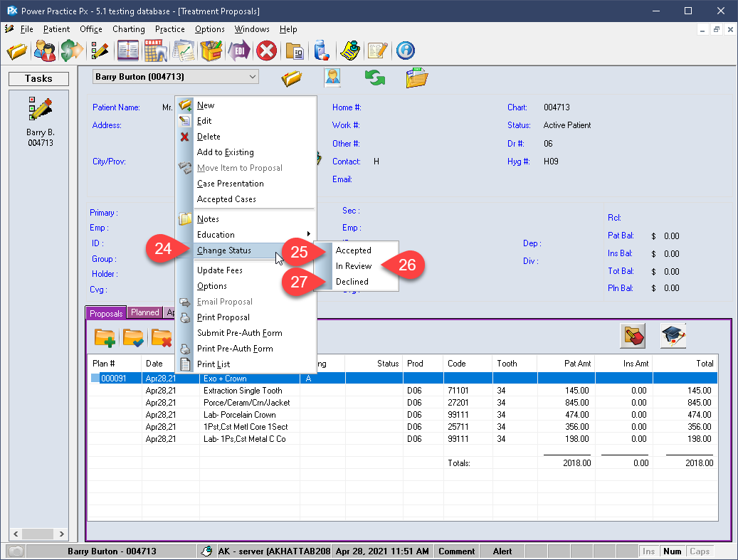Screen dimensions: 738x560
Task: Open the File menu
Action: point(27,29)
